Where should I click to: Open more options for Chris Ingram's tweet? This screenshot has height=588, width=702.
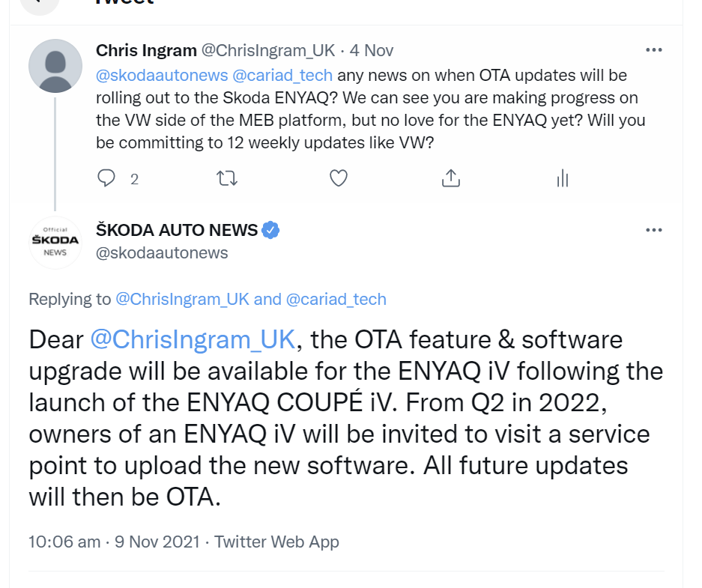[x=653, y=50]
